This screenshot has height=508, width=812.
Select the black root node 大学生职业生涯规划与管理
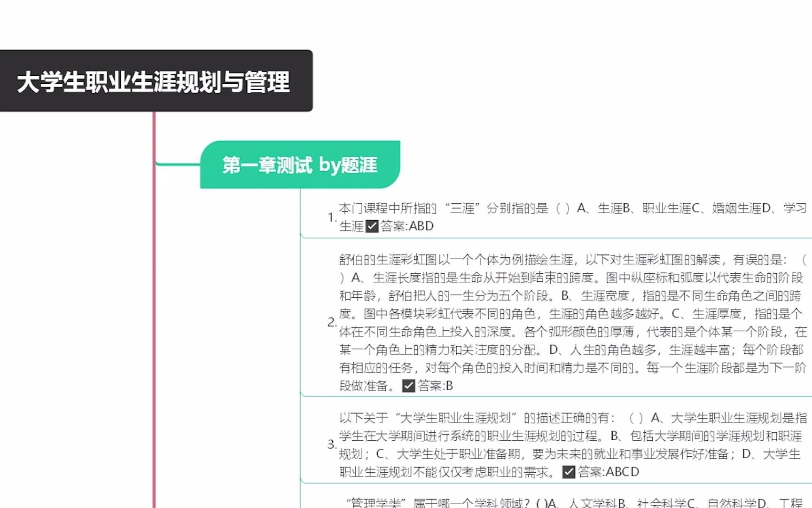pos(155,80)
